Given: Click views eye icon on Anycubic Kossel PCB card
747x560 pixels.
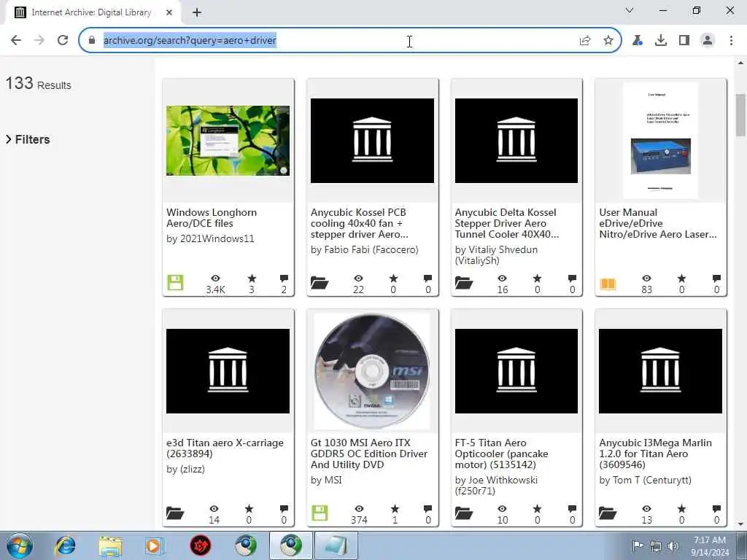Looking at the screenshot, I should [x=358, y=279].
